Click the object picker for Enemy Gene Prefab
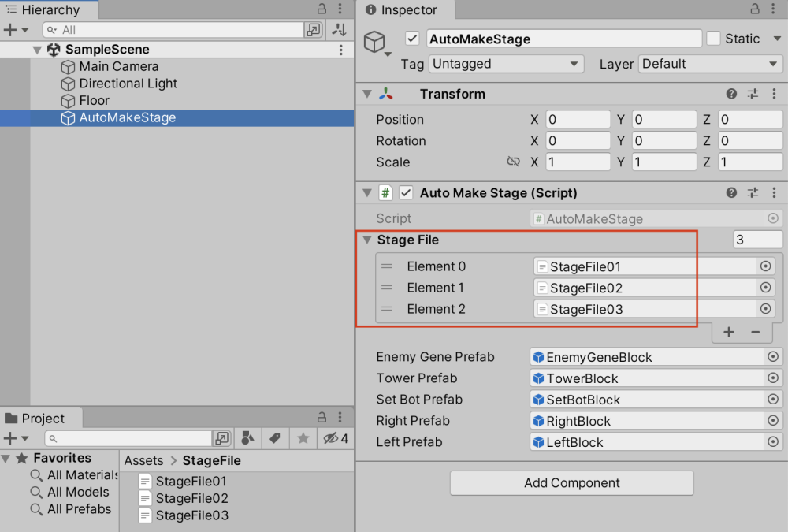Viewport: 788px width, 532px height. point(772,357)
